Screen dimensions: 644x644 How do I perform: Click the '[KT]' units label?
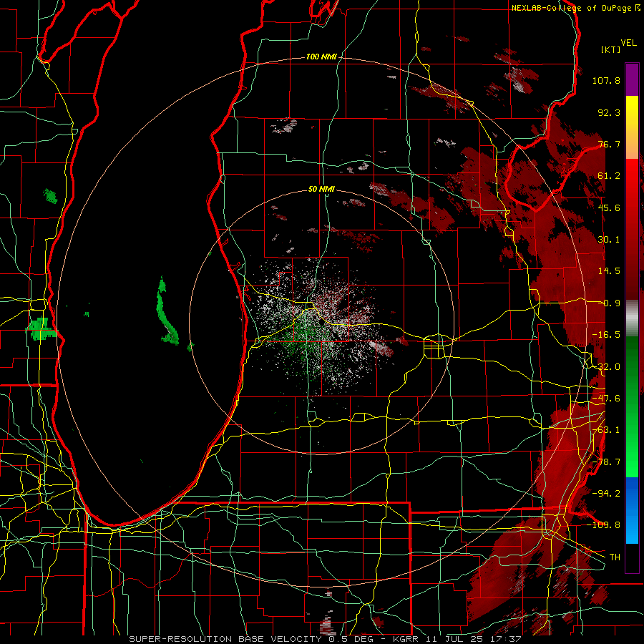click(611, 49)
